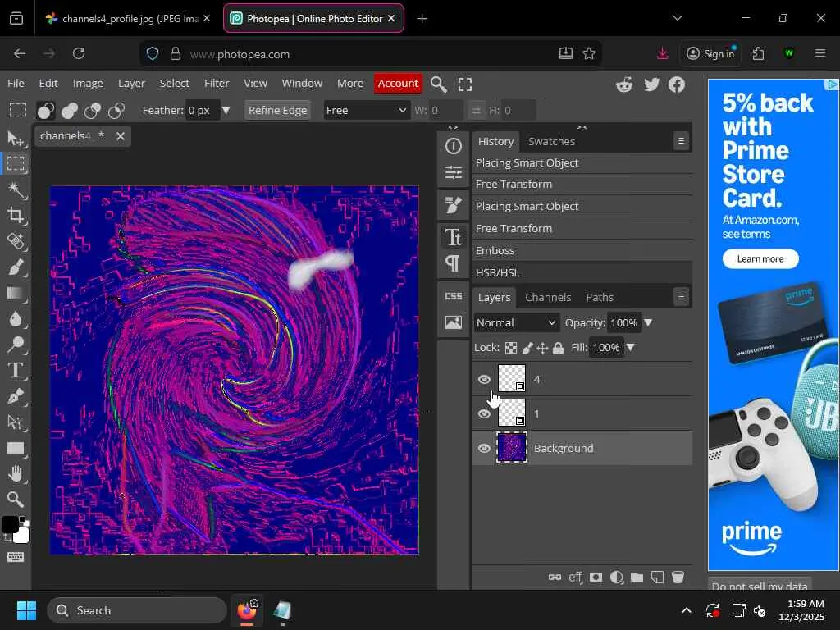Select the Magic Wand tool

coord(16,189)
